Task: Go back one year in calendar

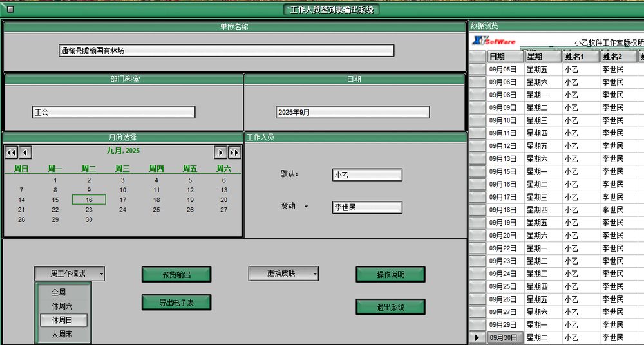Action: [11, 153]
